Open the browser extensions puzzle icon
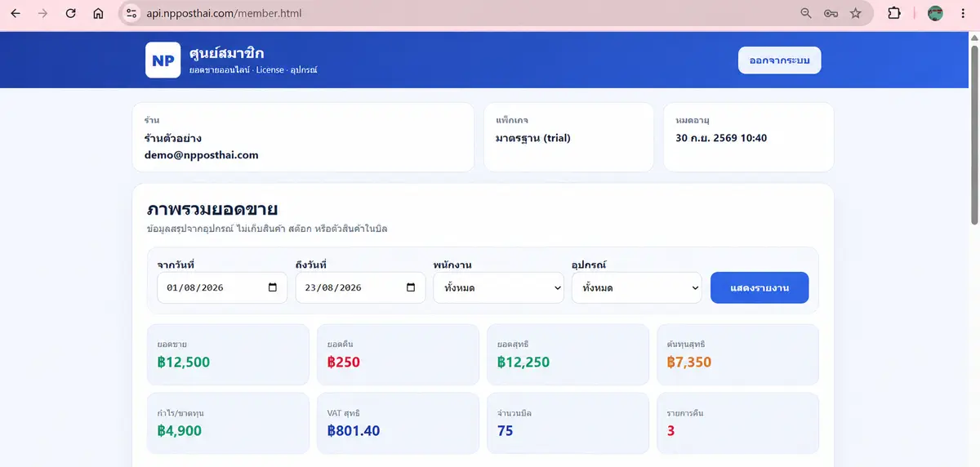The image size is (980, 467). [894, 13]
